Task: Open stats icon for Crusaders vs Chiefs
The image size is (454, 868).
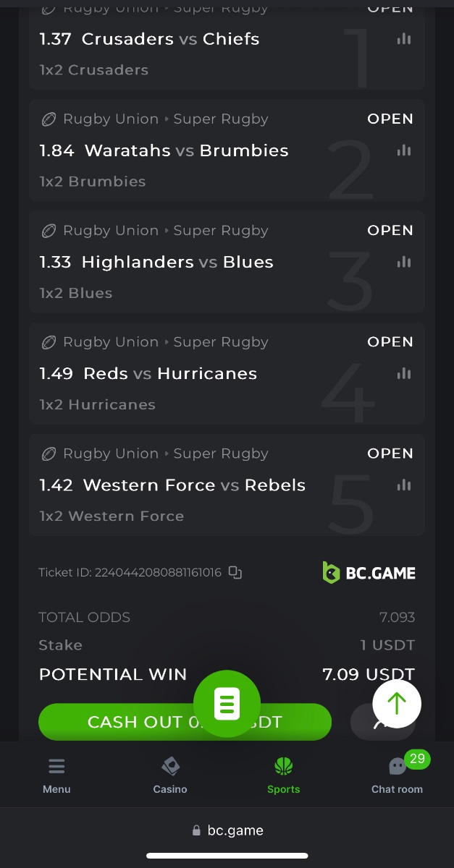Action: 404,39
